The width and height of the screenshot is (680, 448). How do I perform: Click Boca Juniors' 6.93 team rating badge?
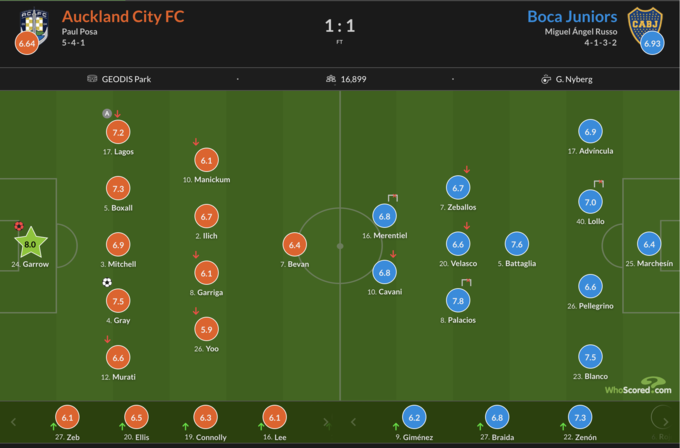pos(652,43)
